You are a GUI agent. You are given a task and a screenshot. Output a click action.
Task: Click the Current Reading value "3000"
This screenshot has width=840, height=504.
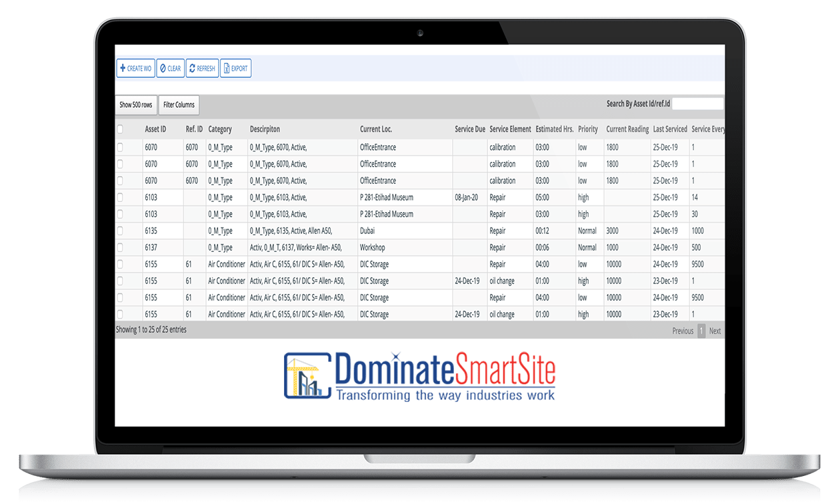tap(613, 231)
